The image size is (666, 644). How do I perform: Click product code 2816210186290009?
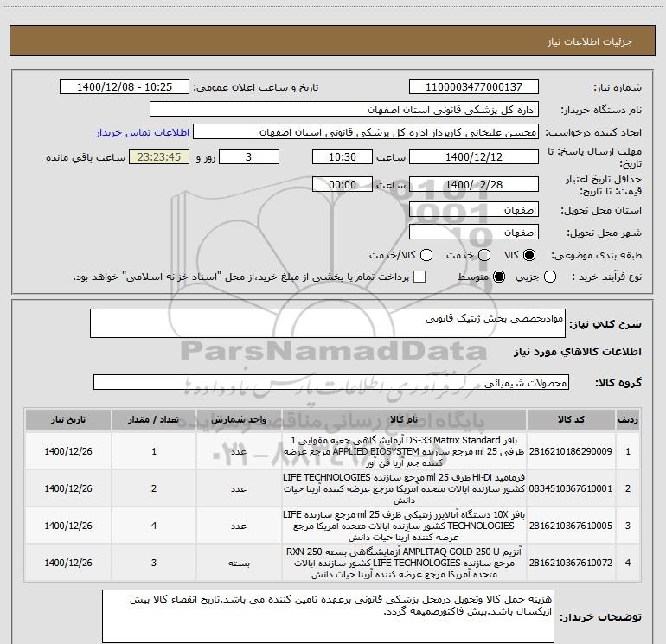[571, 451]
